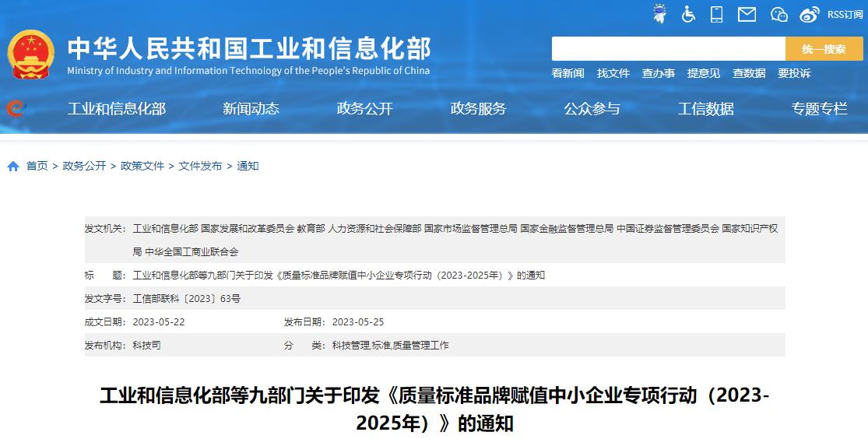868x439 pixels.
Task: Click the mobile phone version icon
Action: tap(717, 14)
